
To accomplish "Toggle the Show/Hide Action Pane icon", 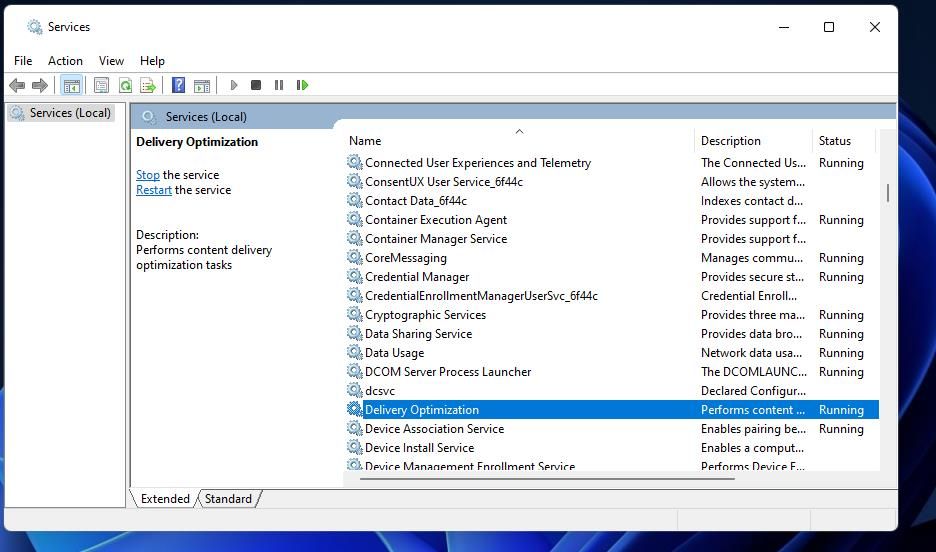I will click(x=202, y=85).
